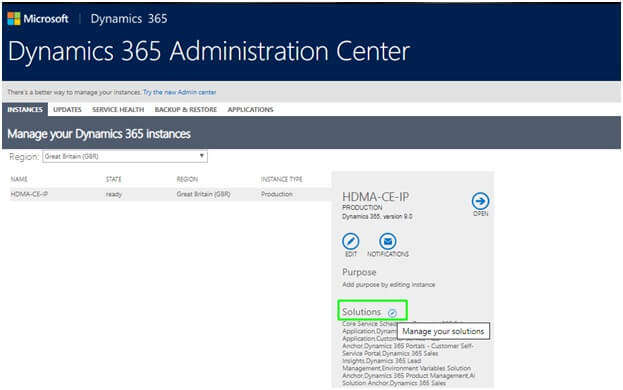Click the Microsoft logo
This screenshot has height=390, width=623.
tap(38, 19)
